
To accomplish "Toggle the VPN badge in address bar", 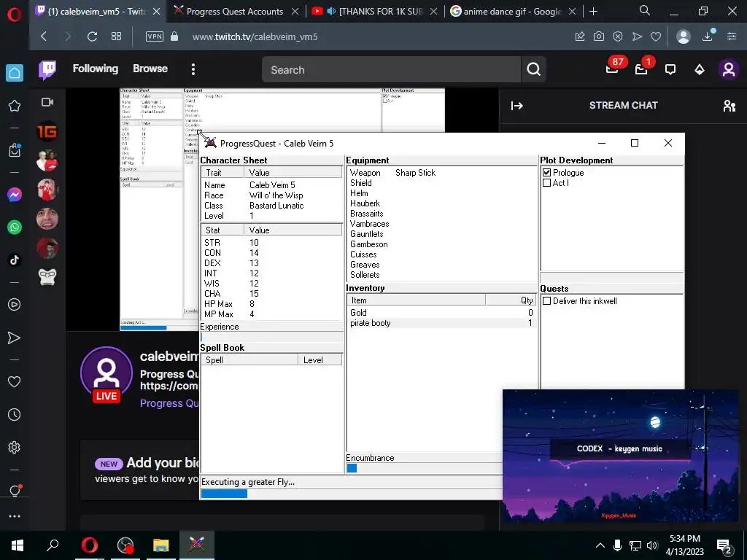I will pos(155,36).
